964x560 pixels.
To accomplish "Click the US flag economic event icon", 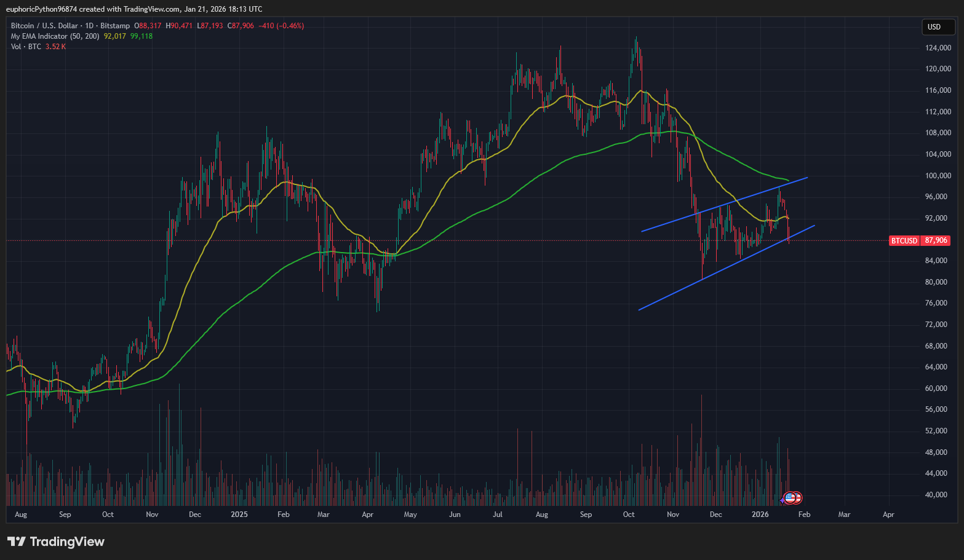I will pos(790,498).
